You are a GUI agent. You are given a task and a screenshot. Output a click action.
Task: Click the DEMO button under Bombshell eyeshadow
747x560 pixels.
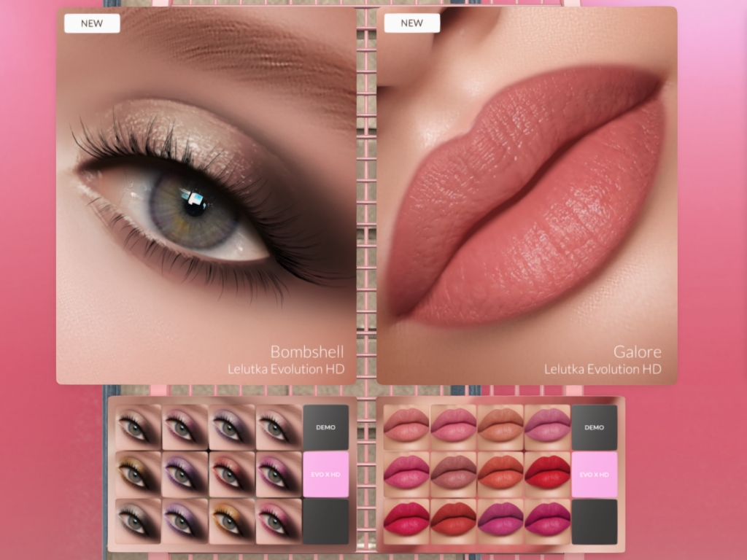(325, 427)
